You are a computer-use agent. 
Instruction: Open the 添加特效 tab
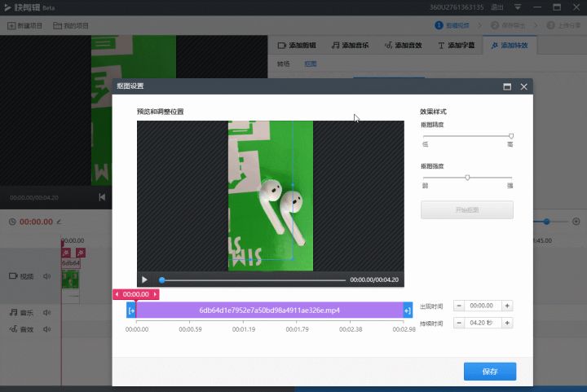point(510,46)
